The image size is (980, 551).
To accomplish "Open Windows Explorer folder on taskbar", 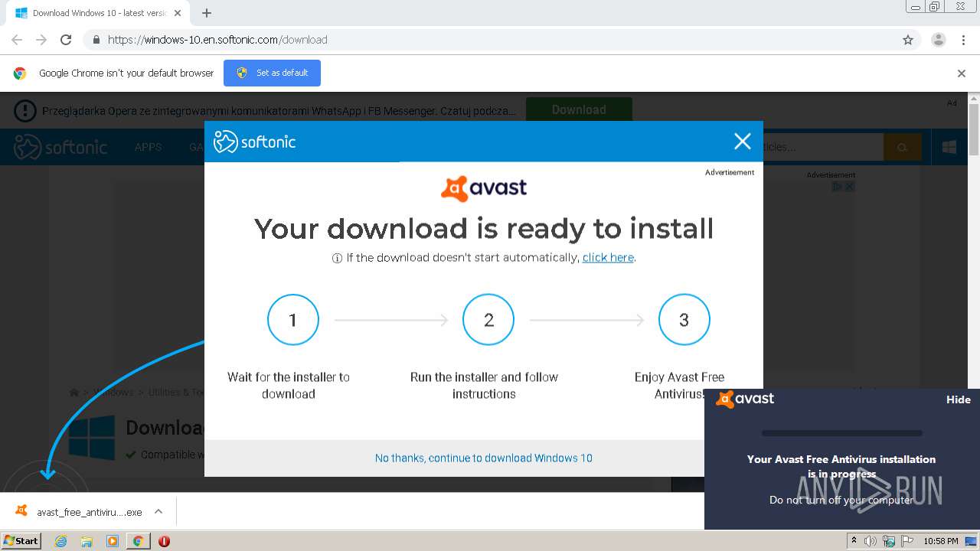I will pos(87,541).
